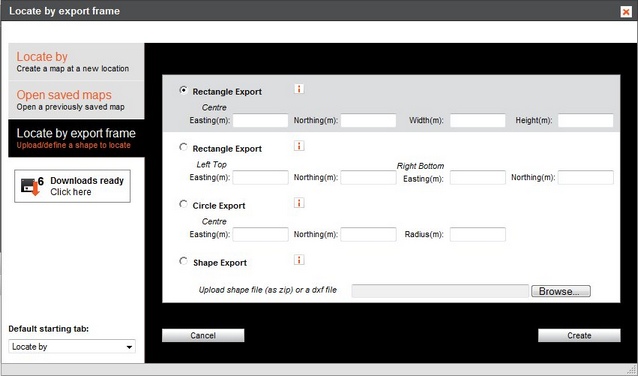Viewport: 638px width, 376px height.
Task: Click the Cancel button
Action: (203, 335)
